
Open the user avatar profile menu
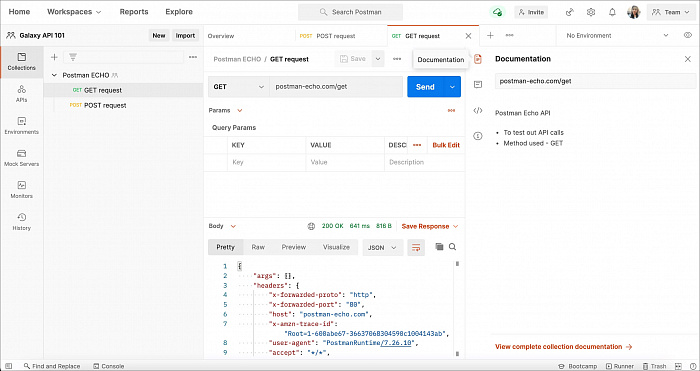[633, 13]
